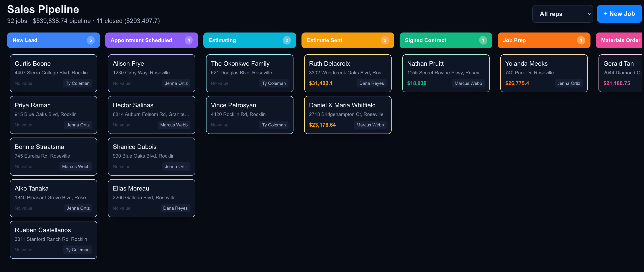The image size is (644, 272).
Task: Click the Estimating count badge 2
Action: pos(287,41)
